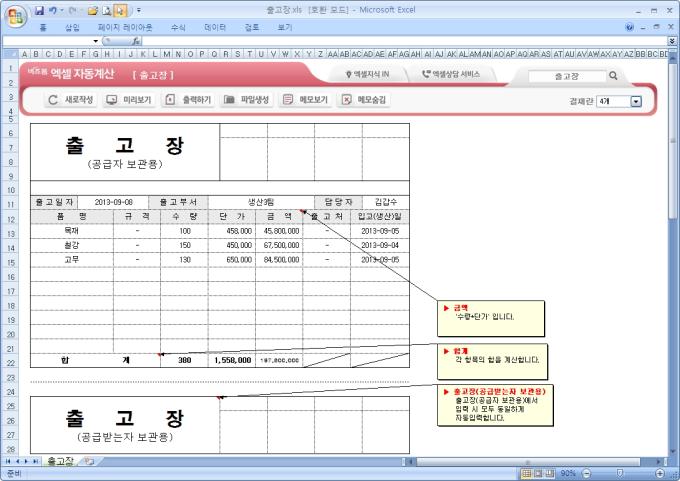The image size is (680, 481).
Task: Open the 검토 ribbon tab
Action: point(252,27)
